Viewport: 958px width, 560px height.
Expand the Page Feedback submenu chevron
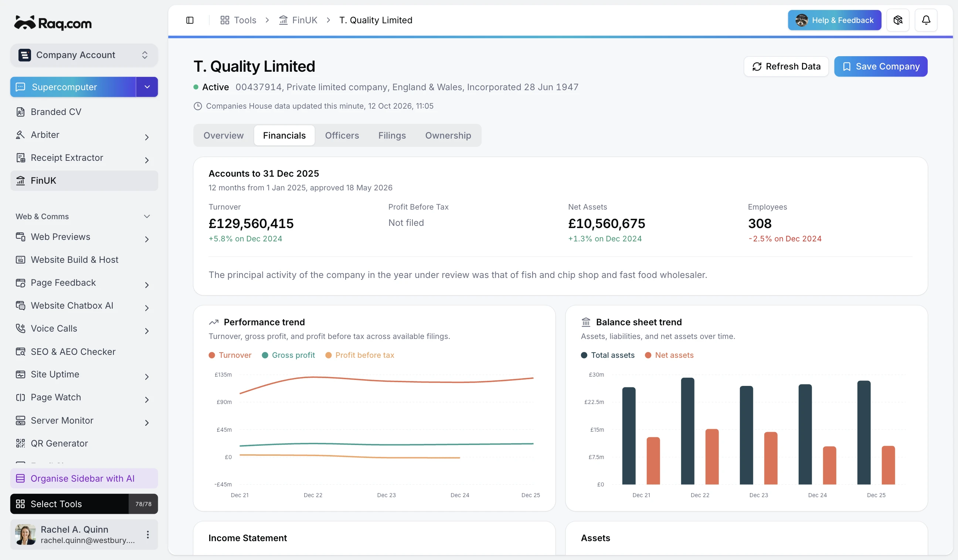[x=147, y=285]
